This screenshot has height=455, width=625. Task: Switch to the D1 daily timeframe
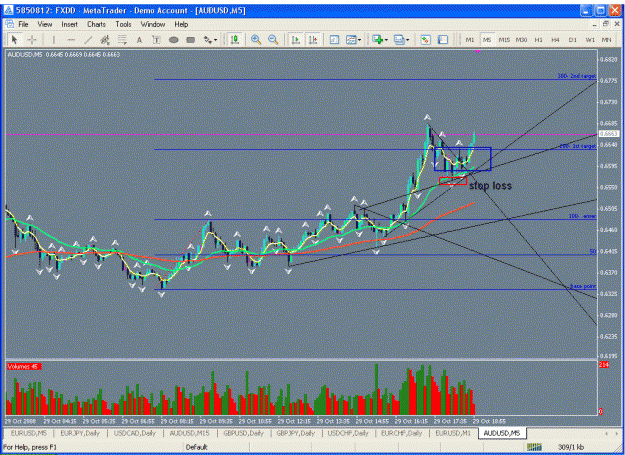(x=572, y=40)
